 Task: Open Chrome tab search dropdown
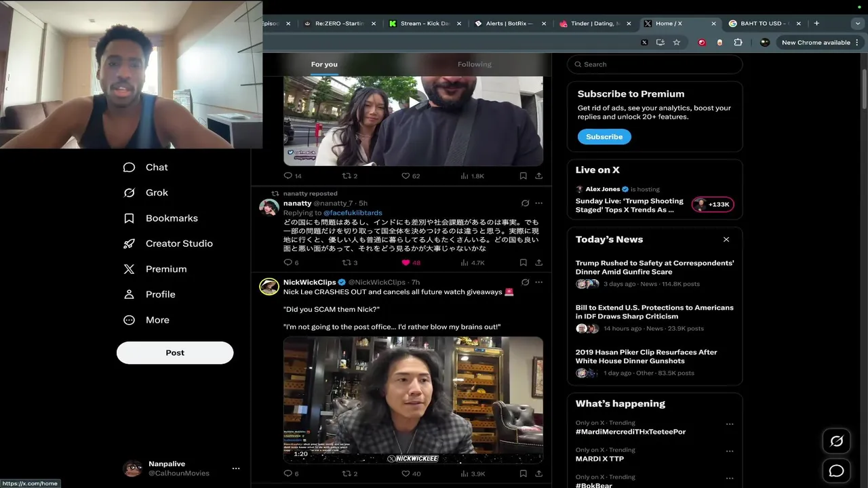[857, 23]
